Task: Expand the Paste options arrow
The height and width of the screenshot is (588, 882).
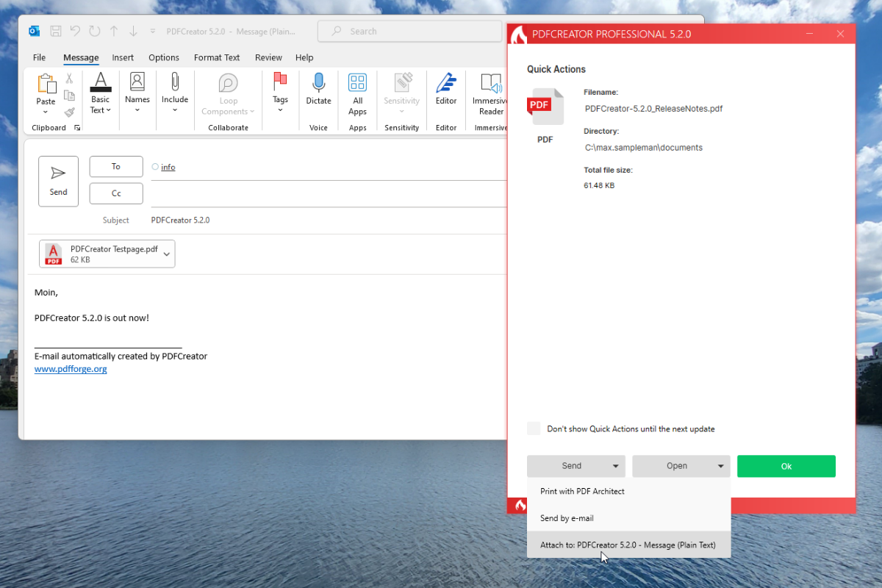Action: point(46,112)
